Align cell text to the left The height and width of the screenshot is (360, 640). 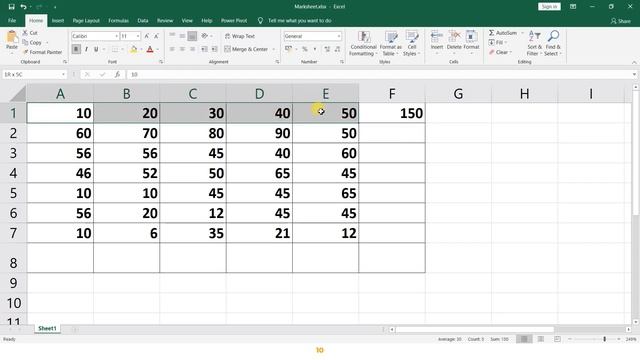click(x=172, y=49)
